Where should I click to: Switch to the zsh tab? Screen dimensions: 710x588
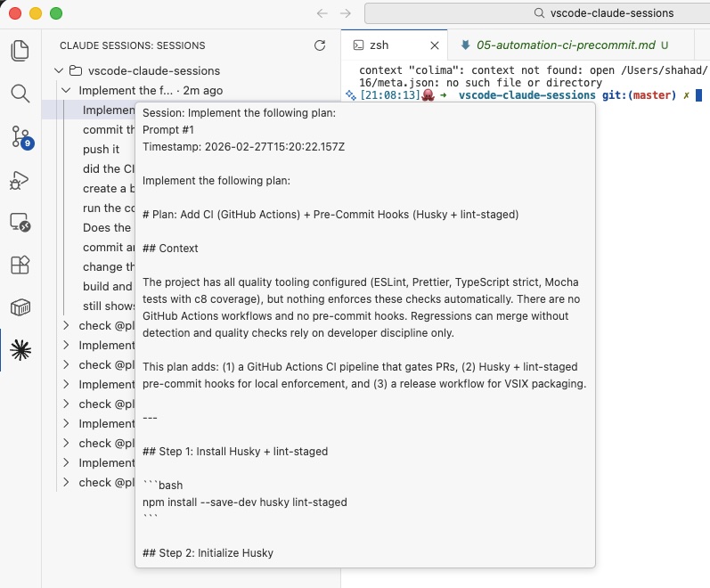pos(394,45)
